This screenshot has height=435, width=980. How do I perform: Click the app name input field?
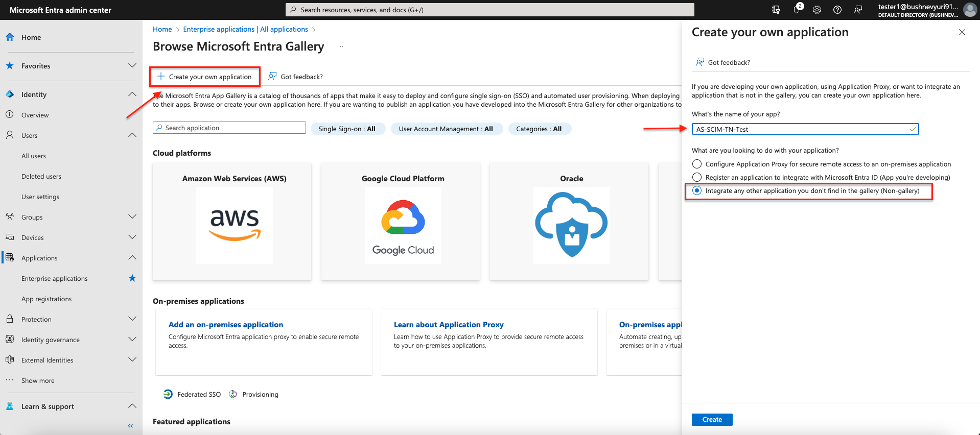point(805,129)
